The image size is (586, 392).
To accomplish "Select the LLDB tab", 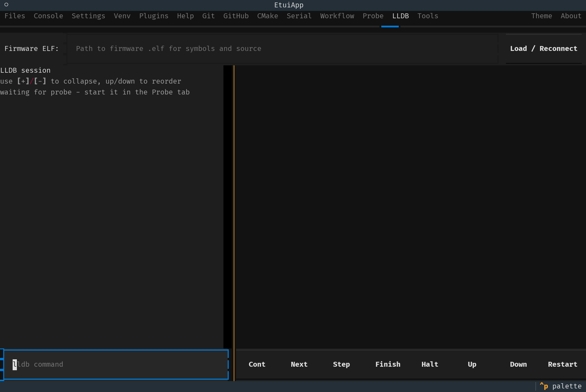I will [401, 16].
